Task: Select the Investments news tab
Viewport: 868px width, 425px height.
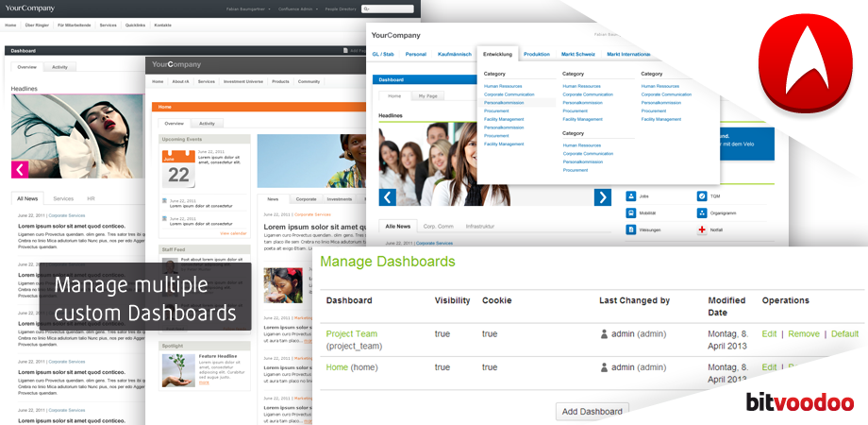Action: (340, 199)
